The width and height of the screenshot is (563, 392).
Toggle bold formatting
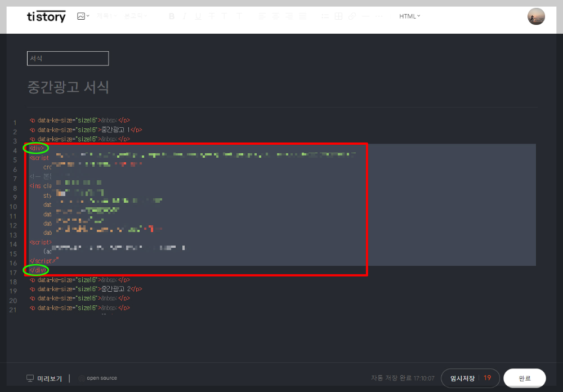coord(172,16)
